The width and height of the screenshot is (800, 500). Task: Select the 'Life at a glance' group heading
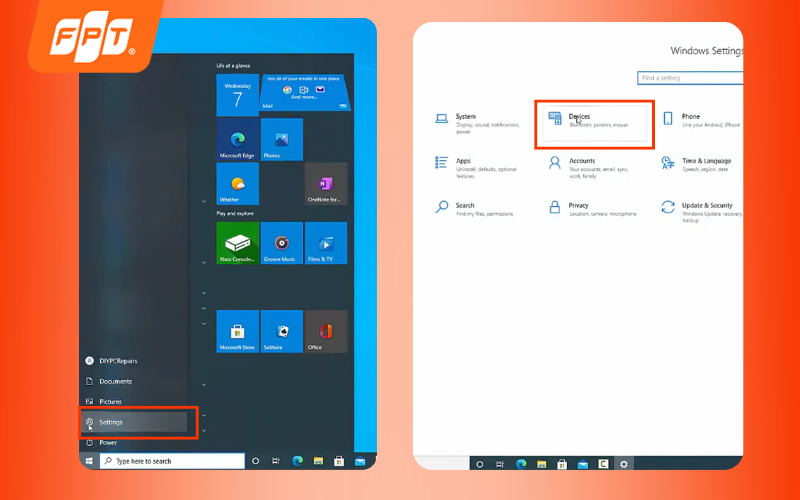click(x=233, y=66)
